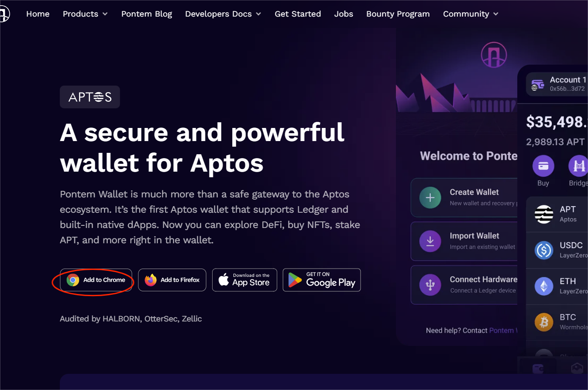This screenshot has height=390, width=588.
Task: Click the Welcome to Pontem heading
Action: [x=469, y=156]
